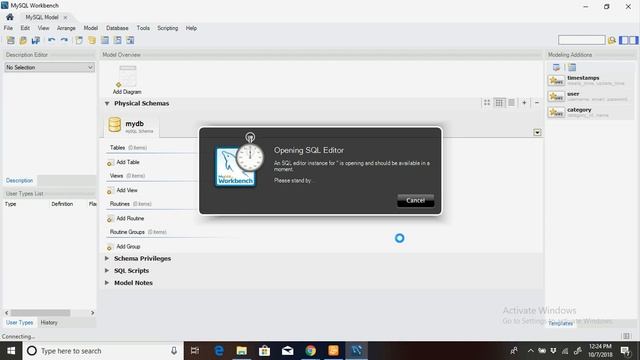Open the Tools menu

click(143, 28)
